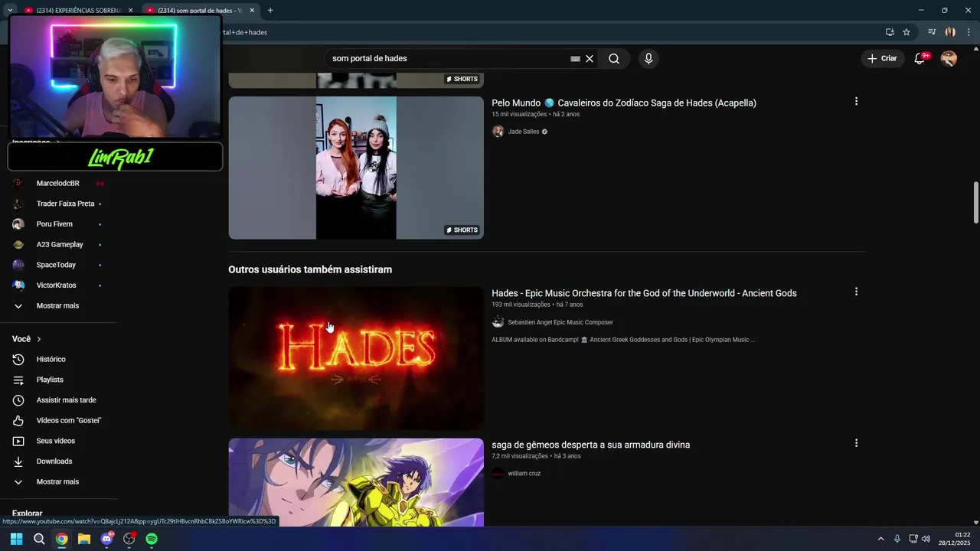Bookmark this page with the star icon

point(906,32)
